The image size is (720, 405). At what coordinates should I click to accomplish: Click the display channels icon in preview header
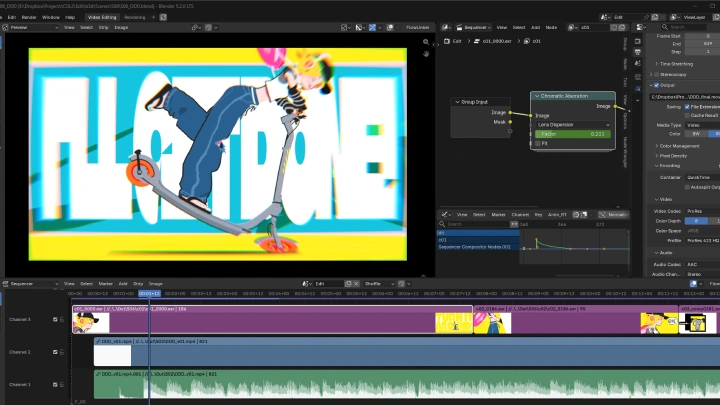[x=359, y=28]
